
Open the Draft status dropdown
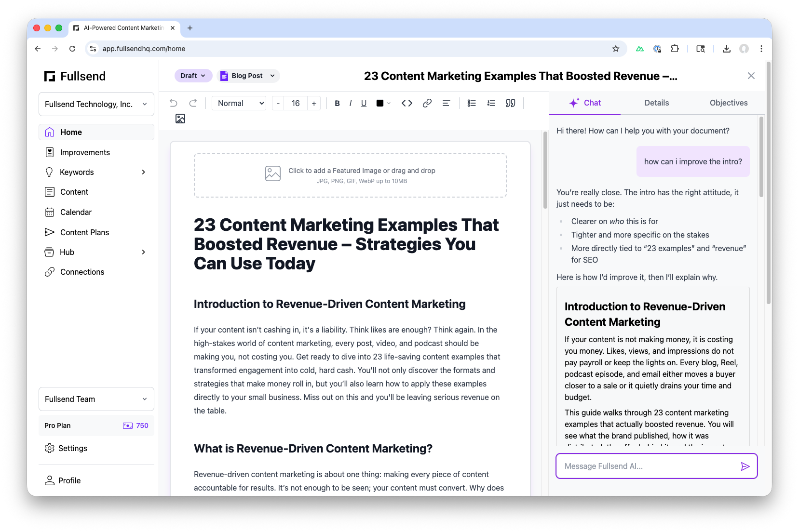(x=193, y=75)
